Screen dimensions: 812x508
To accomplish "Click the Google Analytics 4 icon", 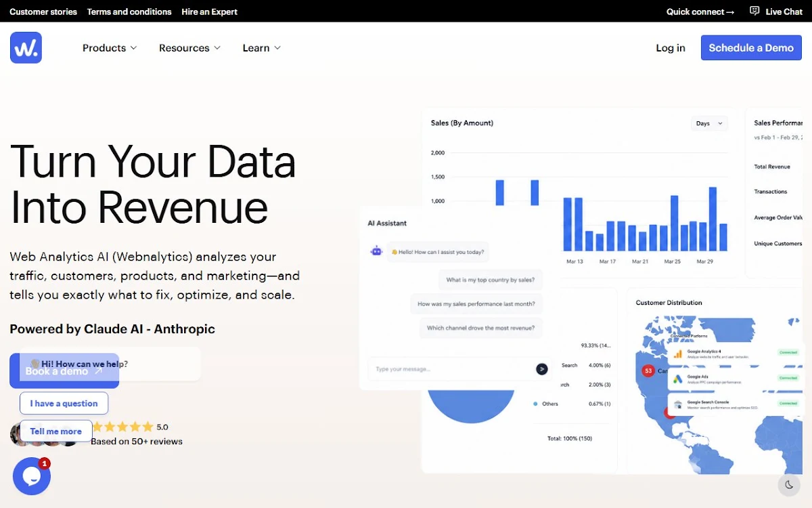I will tap(677, 354).
